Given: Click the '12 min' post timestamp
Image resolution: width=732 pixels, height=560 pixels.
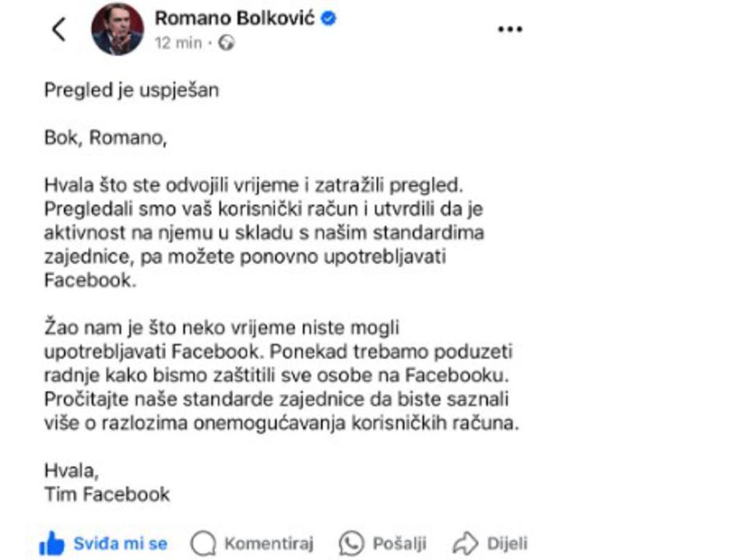Looking at the screenshot, I should pos(178,44).
